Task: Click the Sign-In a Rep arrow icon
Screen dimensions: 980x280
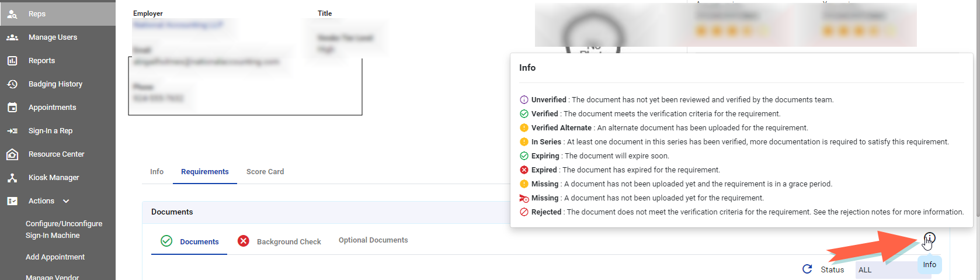Action: coord(12,131)
